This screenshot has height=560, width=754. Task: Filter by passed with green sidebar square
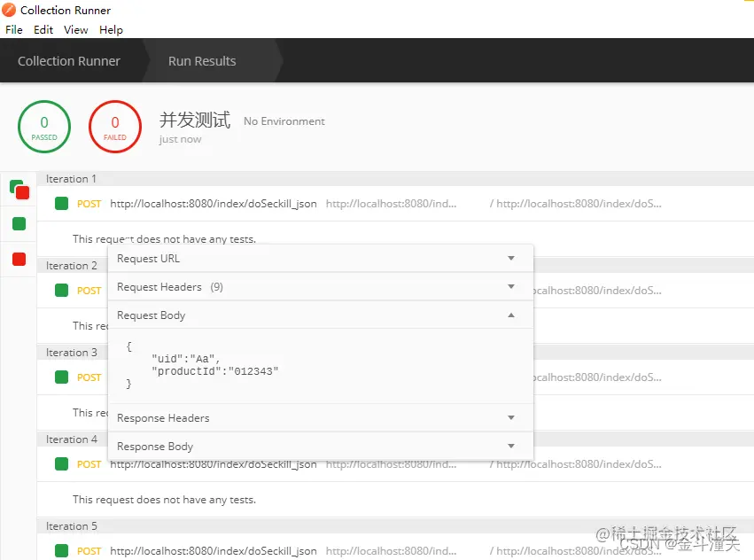[19, 223]
